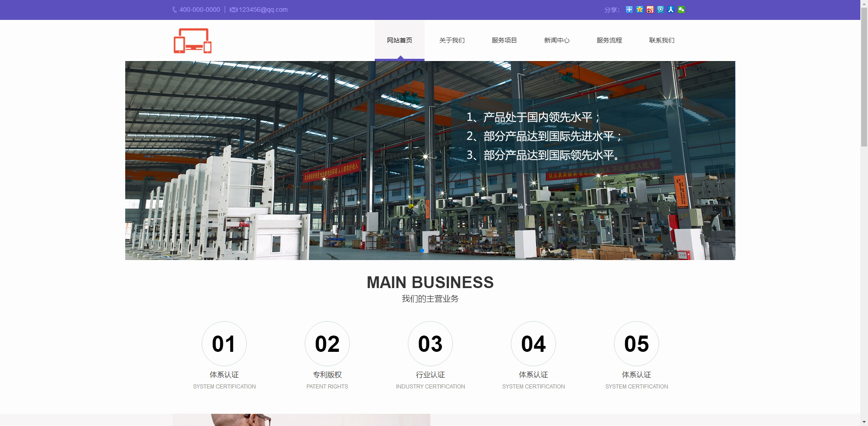The height and width of the screenshot is (426, 868).
Task: Click the 123456@qq.com email link
Action: pyautogui.click(x=263, y=9)
